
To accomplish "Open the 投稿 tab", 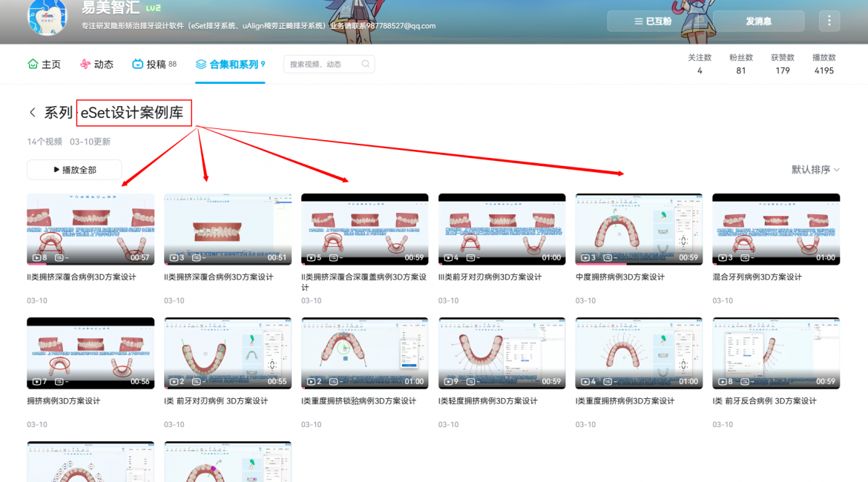I will pos(155,65).
